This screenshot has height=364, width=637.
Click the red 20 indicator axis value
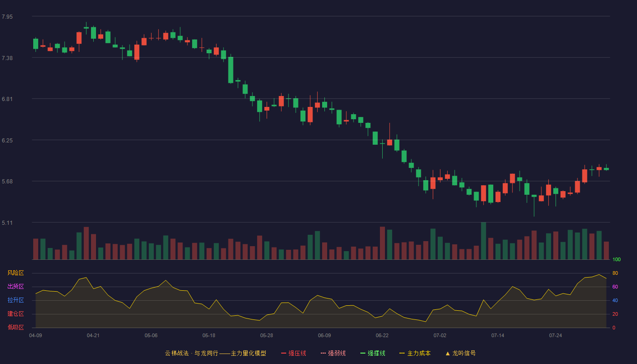(x=615, y=314)
